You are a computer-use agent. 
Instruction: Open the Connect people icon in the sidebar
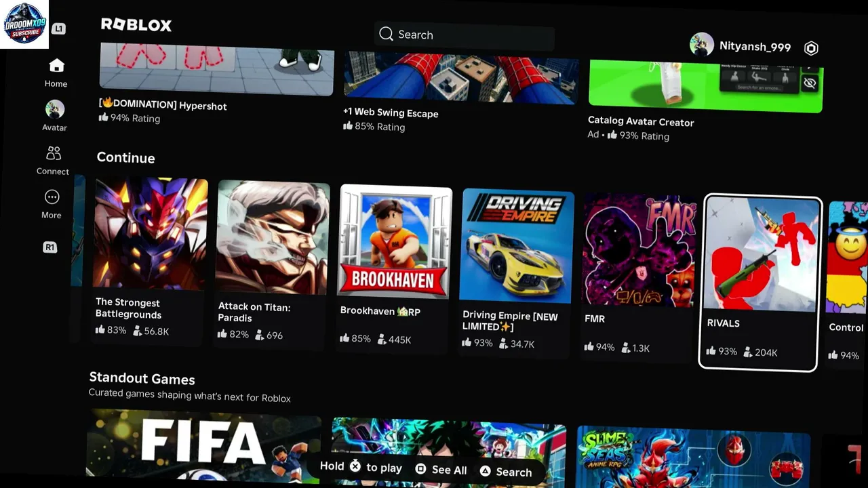point(54,153)
